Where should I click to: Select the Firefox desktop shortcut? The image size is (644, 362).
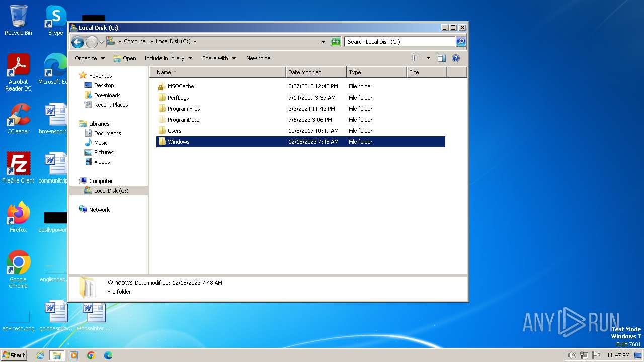tap(18, 217)
